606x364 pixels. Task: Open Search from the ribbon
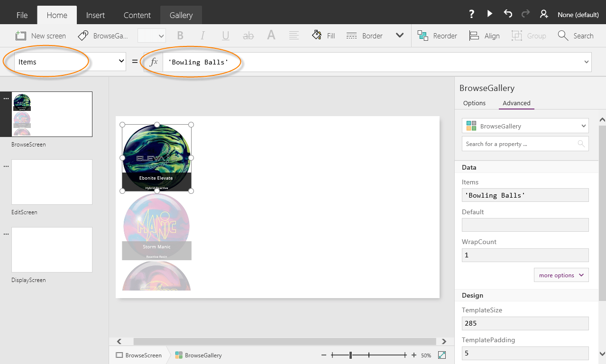(x=576, y=36)
